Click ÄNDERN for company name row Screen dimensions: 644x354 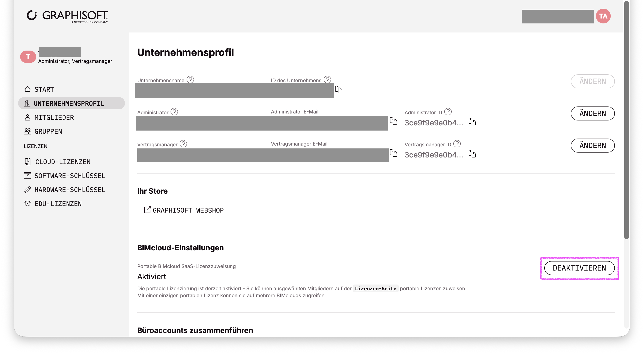point(592,81)
